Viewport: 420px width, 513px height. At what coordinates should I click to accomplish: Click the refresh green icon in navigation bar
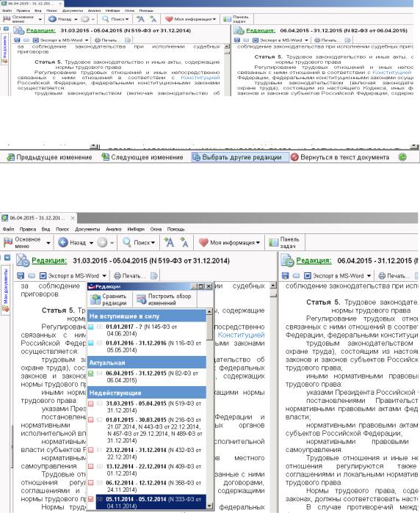click(402, 157)
